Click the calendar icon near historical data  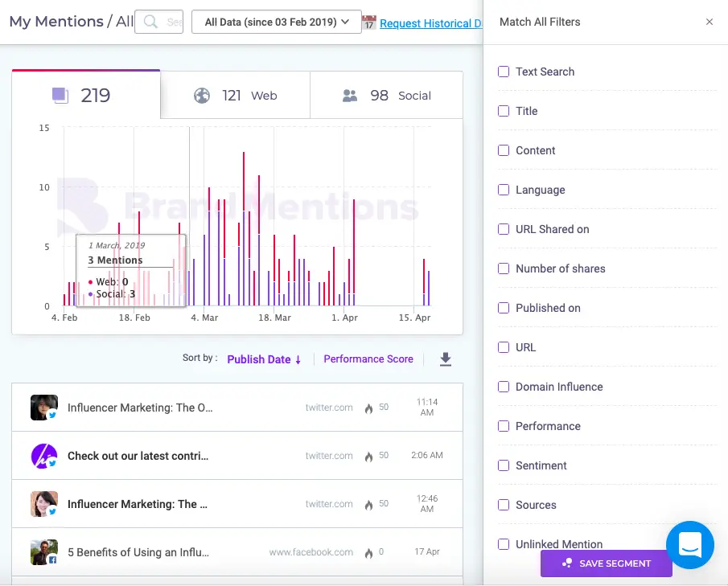coord(368,23)
